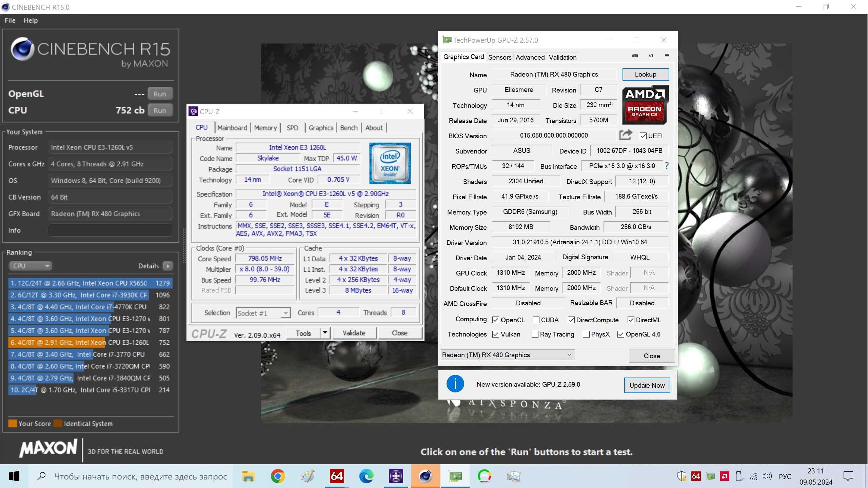Click the BIOS export share icon
This screenshot has height=488, width=868.
[x=626, y=135]
